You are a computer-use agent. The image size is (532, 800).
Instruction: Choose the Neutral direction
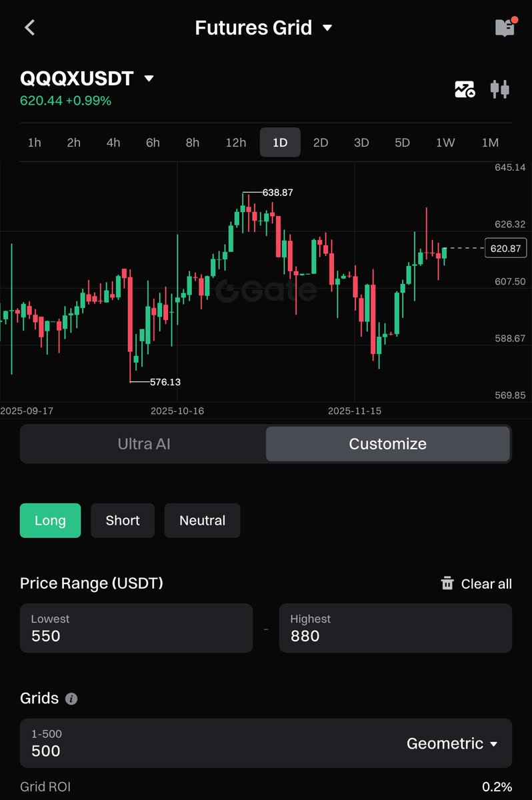point(202,521)
